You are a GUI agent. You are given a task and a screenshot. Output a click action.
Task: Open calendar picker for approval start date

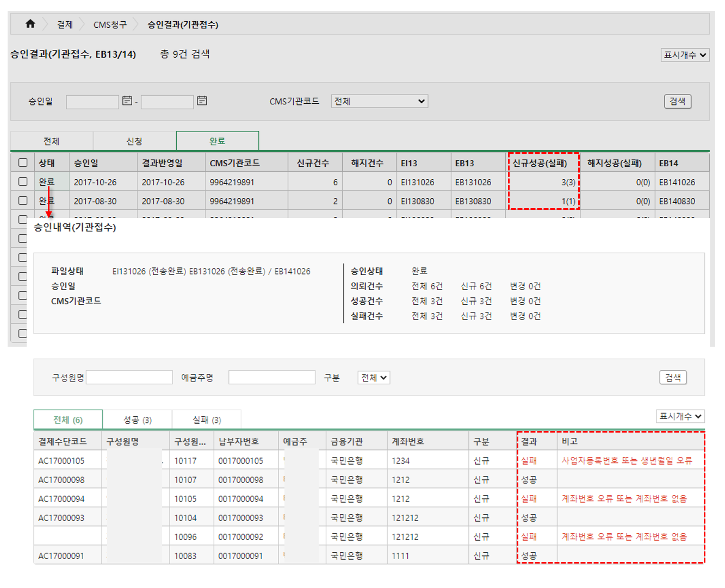coord(127,101)
